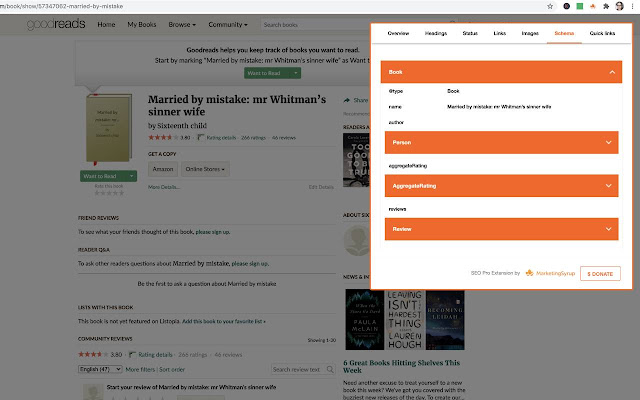This screenshot has height=400, width=640.
Task: Click 266 ratings next to the title
Action: click(x=253, y=138)
